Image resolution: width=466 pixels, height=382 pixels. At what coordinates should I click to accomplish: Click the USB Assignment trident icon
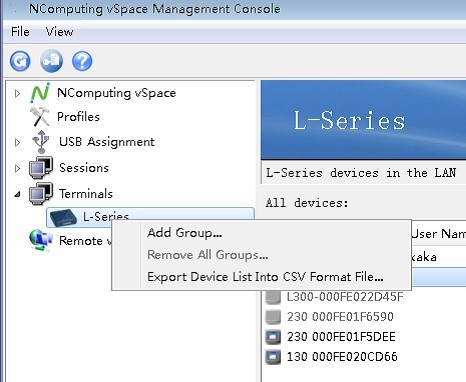point(41,142)
